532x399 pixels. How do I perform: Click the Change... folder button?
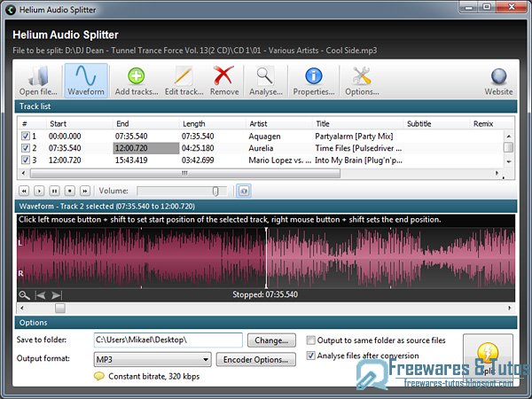pos(271,340)
